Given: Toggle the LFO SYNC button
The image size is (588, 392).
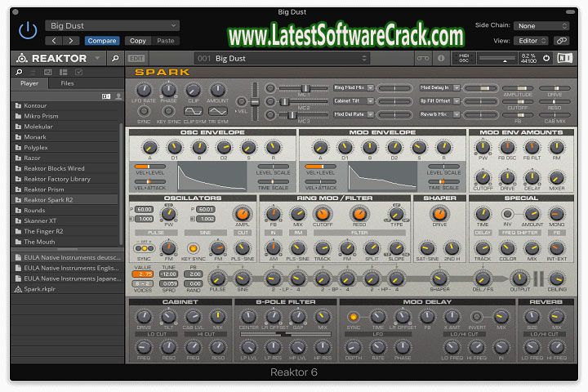Looking at the screenshot, I should [144, 111].
